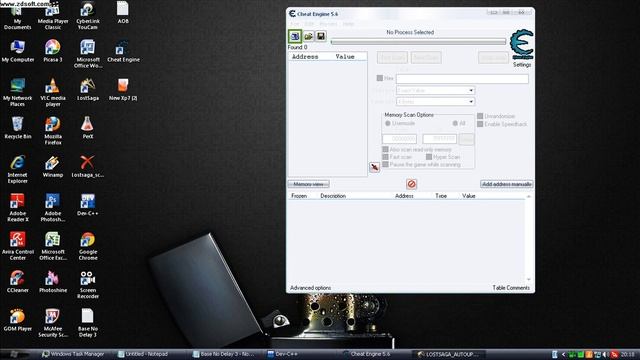Toggle the Hyper Scan checkbox

pos(429,157)
